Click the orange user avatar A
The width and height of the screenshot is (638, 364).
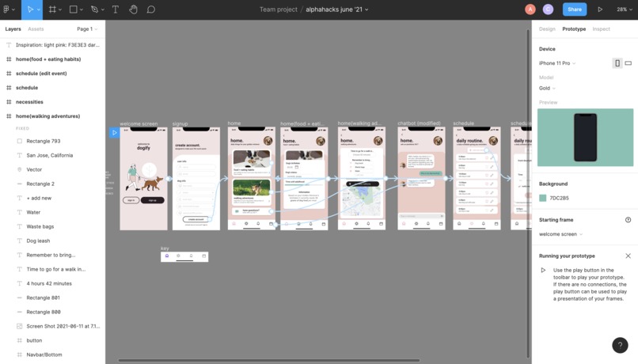click(530, 9)
